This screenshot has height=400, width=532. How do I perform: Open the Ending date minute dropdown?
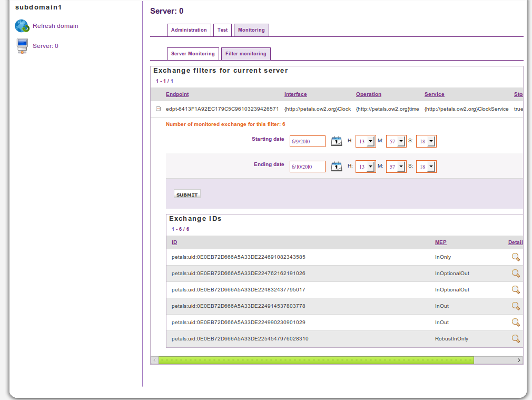pyautogui.click(x=401, y=167)
